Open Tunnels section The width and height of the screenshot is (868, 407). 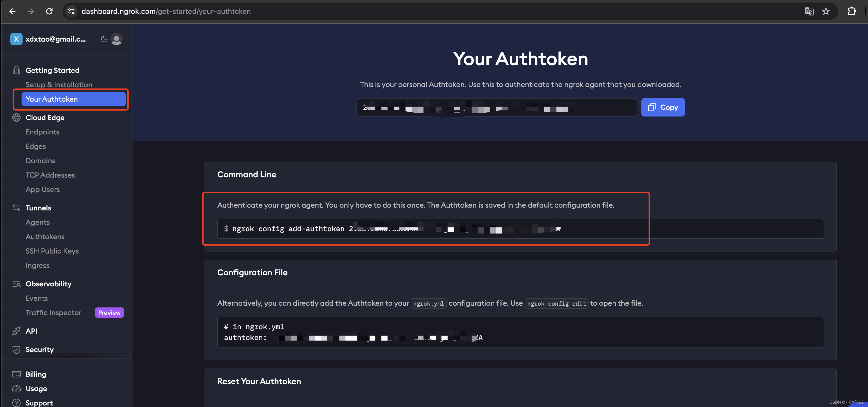pos(38,208)
